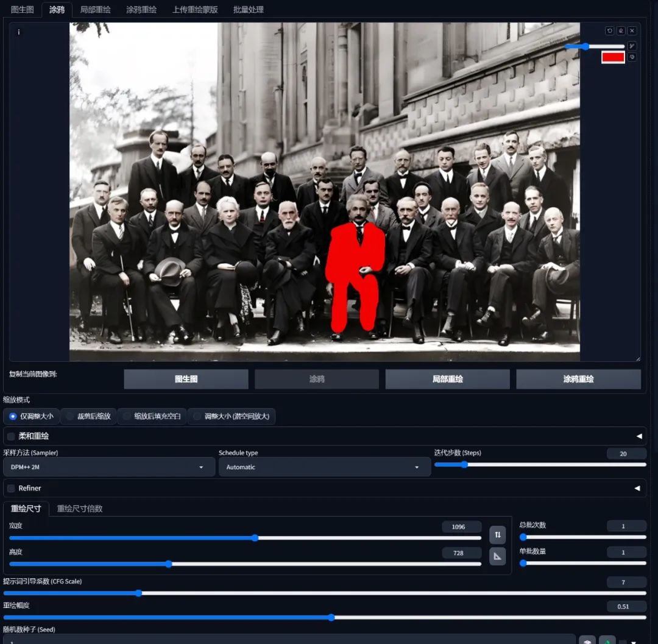The image size is (658, 644).
Task: Switch to the 涂鸦重绘 tab
Action: point(141,10)
